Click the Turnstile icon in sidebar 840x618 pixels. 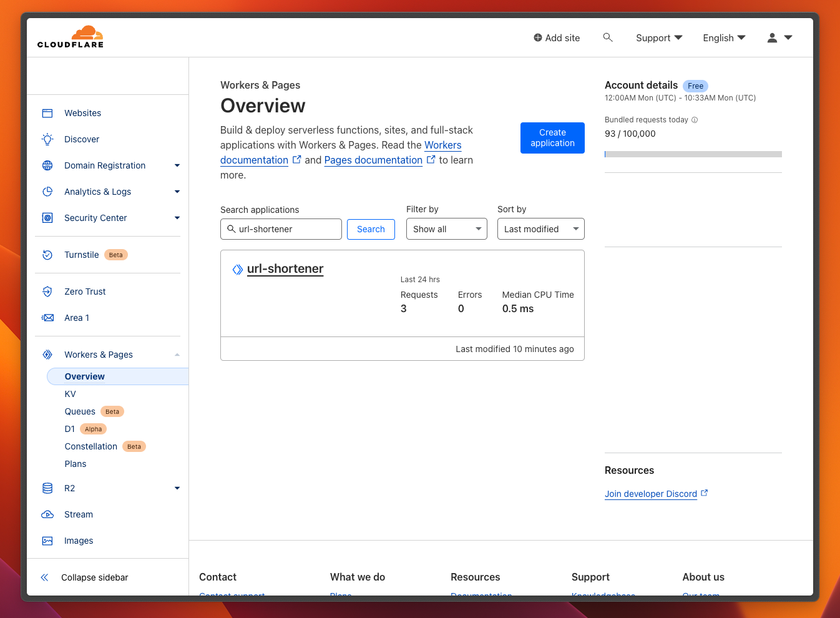coord(47,255)
